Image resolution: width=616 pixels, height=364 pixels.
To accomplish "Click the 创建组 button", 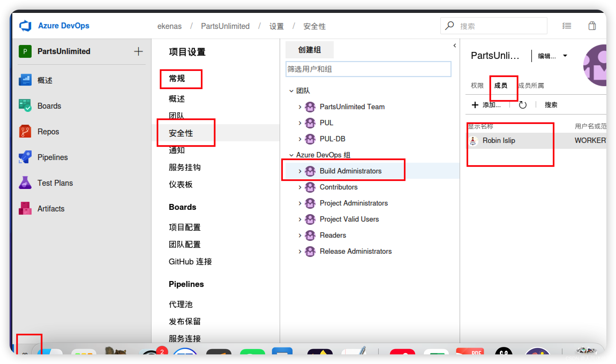I will (x=309, y=50).
